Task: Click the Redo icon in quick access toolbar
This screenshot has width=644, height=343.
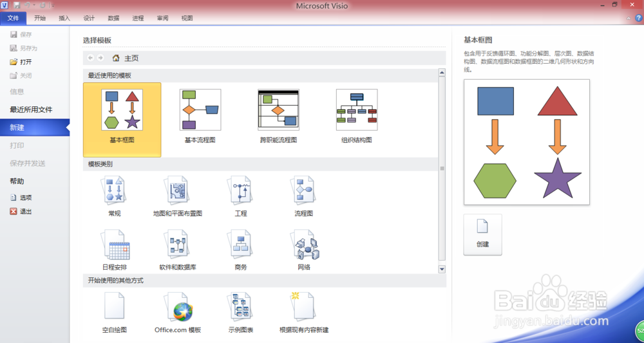Action: (x=41, y=5)
